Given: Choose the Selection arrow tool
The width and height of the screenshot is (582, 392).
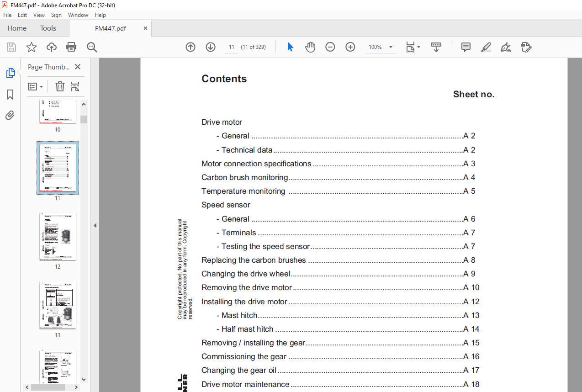Looking at the screenshot, I should (x=290, y=47).
